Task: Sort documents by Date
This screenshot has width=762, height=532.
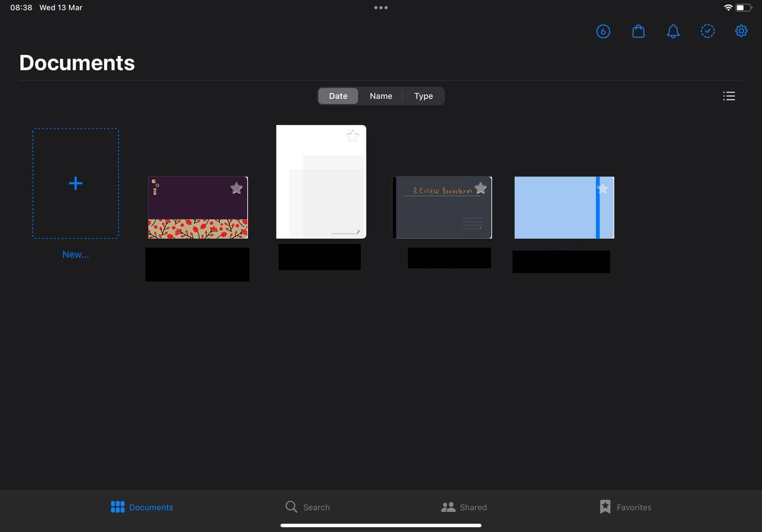Action: 338,96
